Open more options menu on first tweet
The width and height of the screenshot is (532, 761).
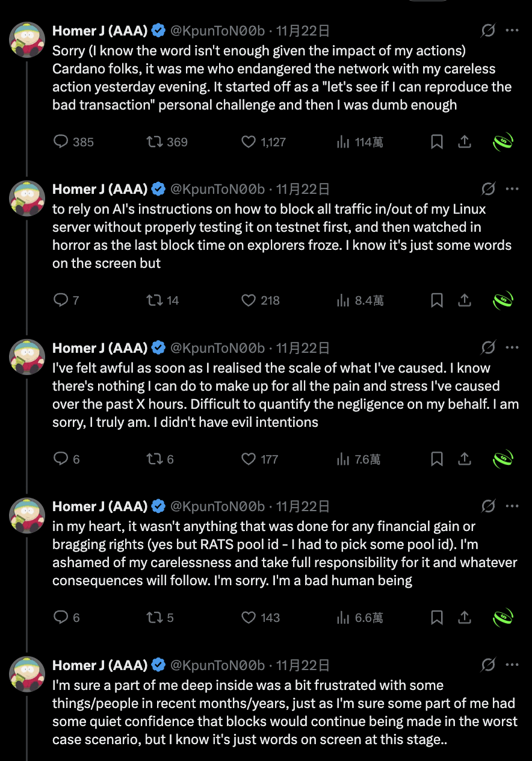(x=512, y=31)
